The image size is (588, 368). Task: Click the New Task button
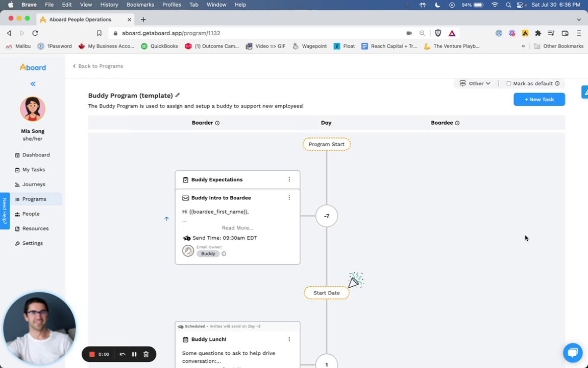click(x=539, y=99)
